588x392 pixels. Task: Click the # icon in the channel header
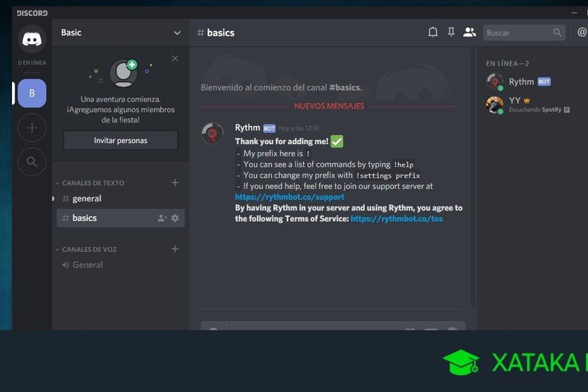[x=201, y=33]
